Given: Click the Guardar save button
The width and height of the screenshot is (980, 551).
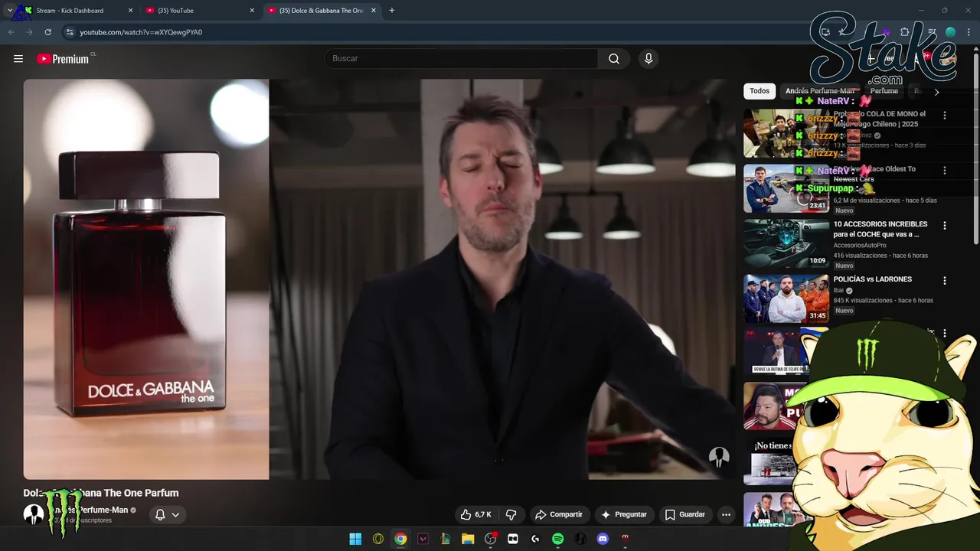Looking at the screenshot, I should [x=684, y=514].
